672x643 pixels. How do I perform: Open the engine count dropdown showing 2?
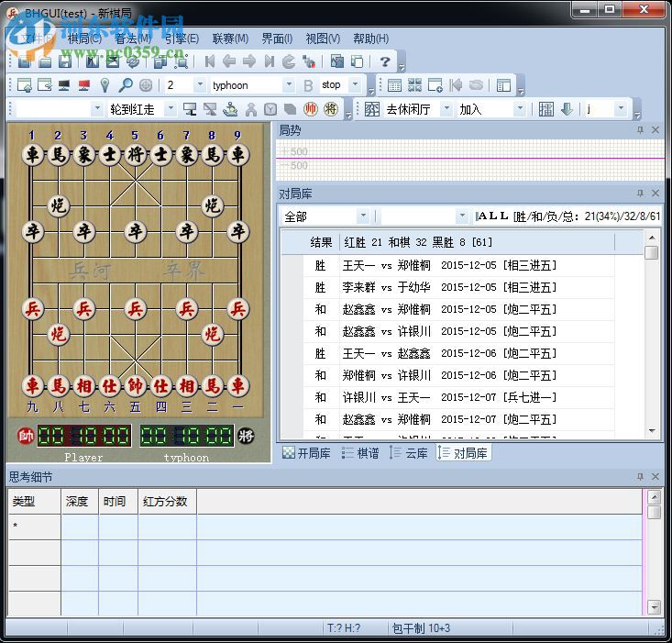point(200,85)
